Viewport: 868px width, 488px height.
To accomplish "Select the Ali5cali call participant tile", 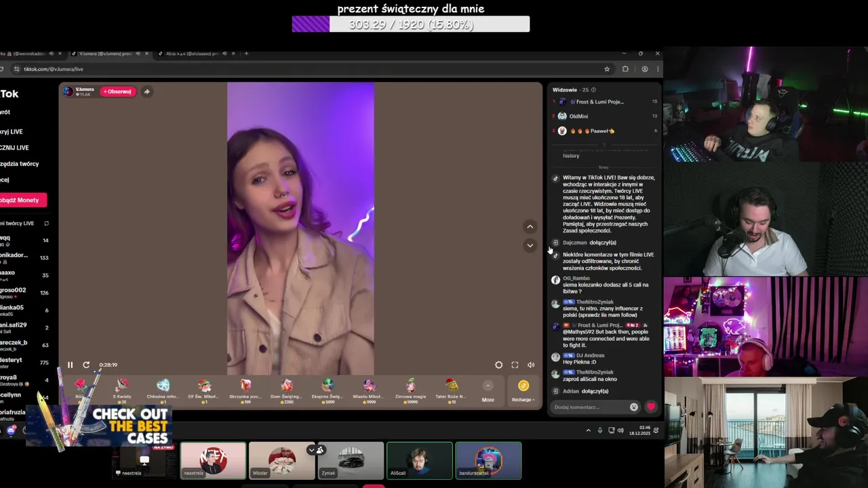I will [x=419, y=461].
